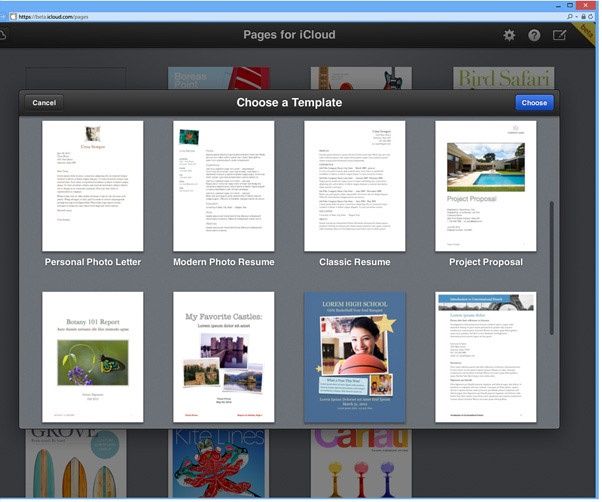Viewport: 602px width, 502px height.
Task: Close the browser window
Action: 586,5
